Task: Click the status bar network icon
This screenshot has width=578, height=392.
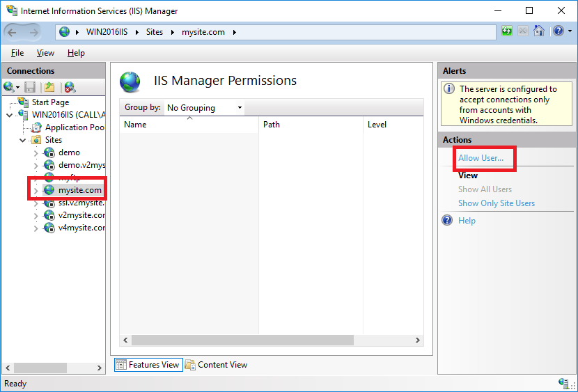Action: [x=564, y=383]
